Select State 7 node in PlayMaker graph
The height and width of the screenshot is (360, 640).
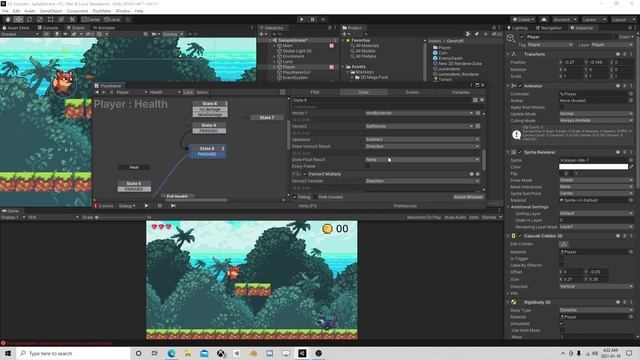(267, 118)
